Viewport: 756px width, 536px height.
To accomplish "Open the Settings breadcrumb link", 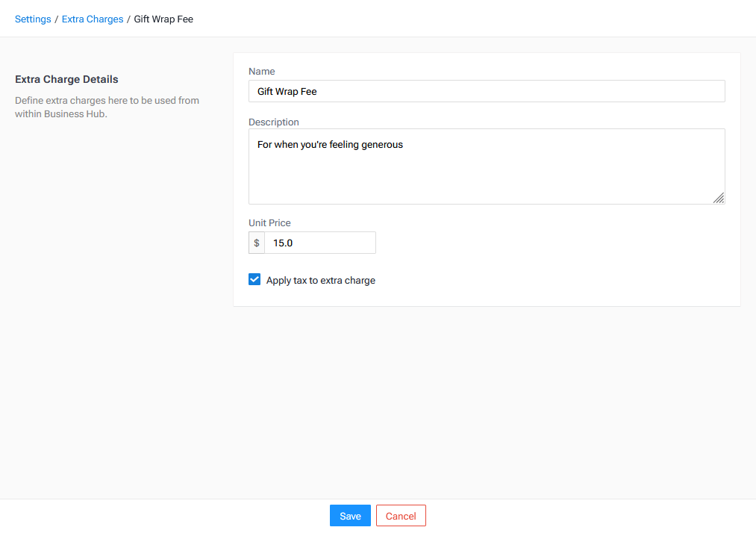I will click(x=33, y=19).
